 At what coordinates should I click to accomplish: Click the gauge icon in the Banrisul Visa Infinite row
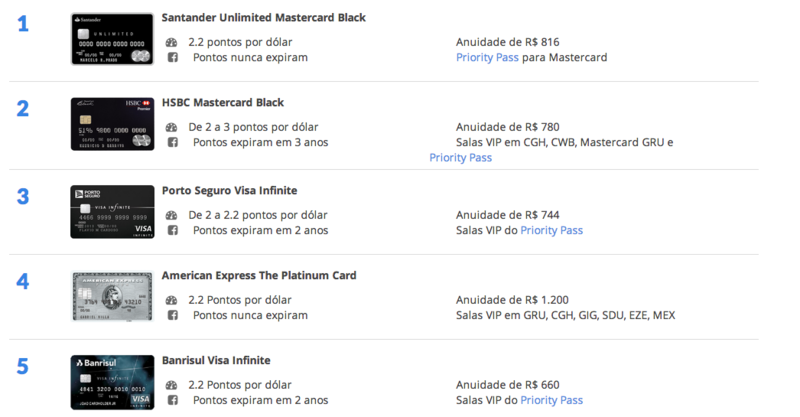pyautogui.click(x=171, y=385)
